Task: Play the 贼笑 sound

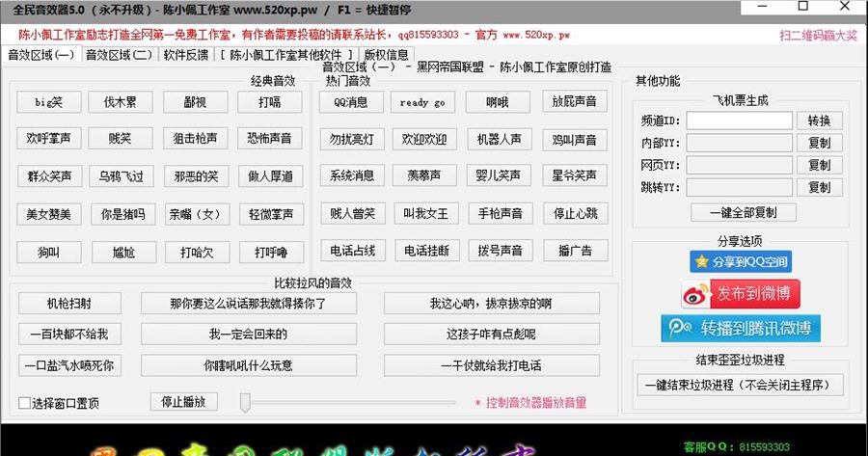Action: [x=121, y=139]
